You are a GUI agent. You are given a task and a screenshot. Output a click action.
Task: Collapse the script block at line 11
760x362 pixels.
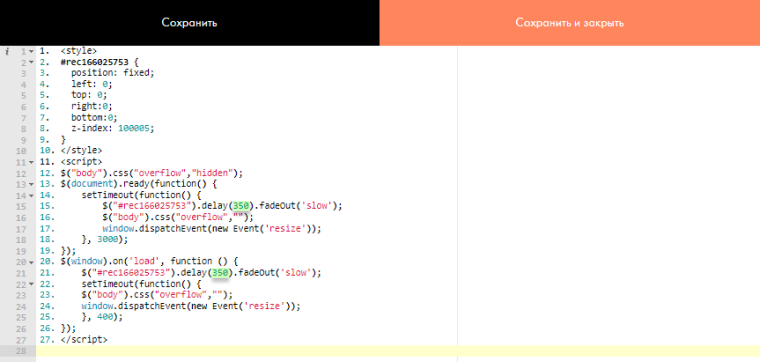pos(32,162)
